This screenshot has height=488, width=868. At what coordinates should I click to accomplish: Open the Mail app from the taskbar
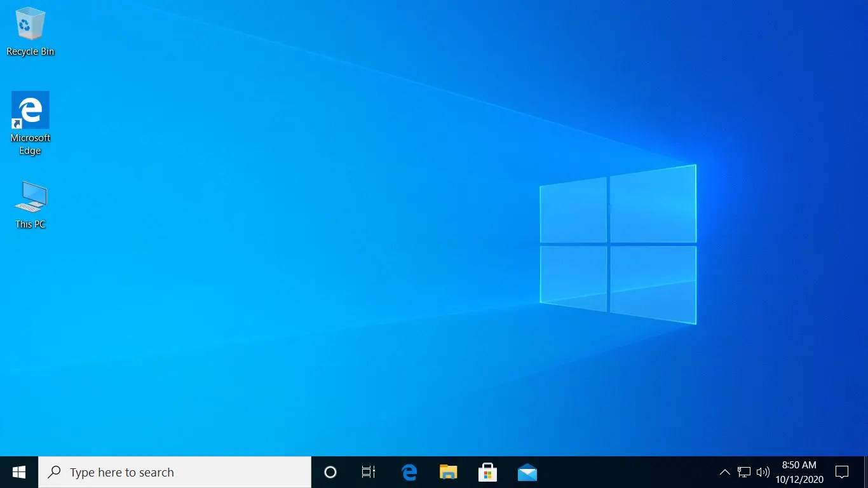527,472
